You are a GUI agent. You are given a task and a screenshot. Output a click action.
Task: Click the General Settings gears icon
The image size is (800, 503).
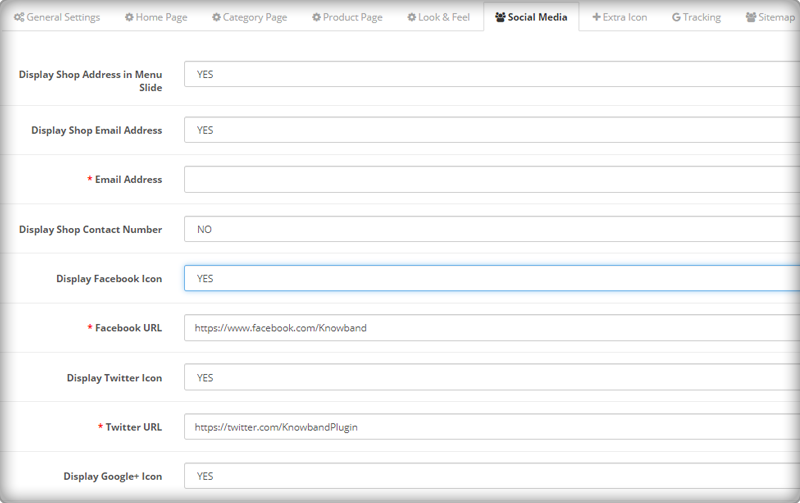pyautogui.click(x=19, y=17)
